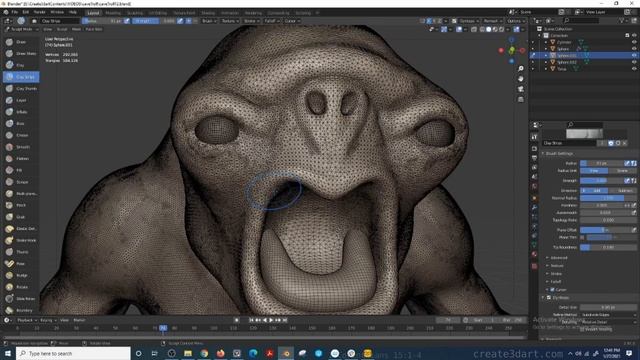
Task: Open the Refine Method dropdown
Action: click(608, 315)
